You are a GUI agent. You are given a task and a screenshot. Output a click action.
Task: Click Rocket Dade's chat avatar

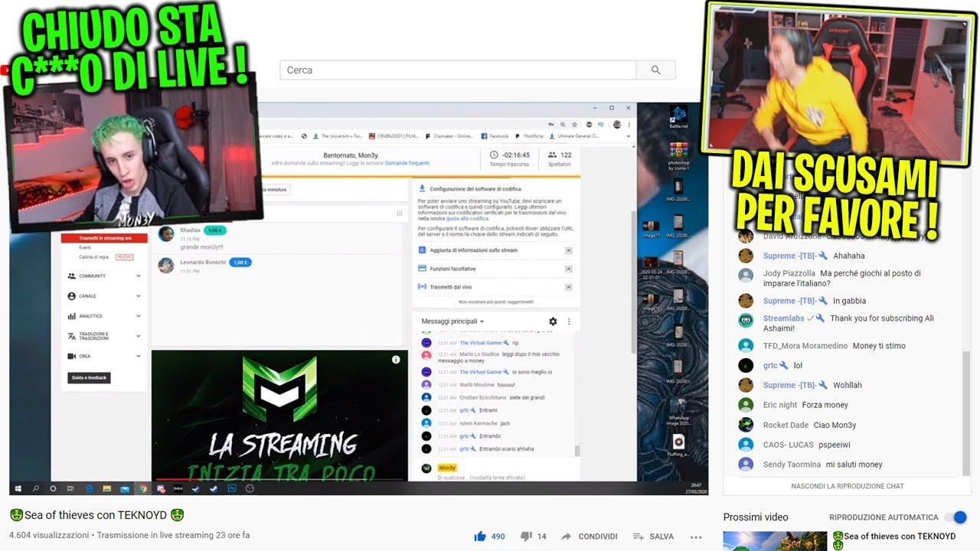746,425
